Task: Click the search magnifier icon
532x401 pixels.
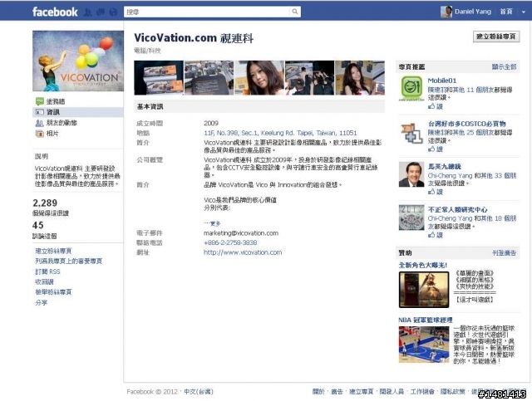Action: pyautogui.click(x=295, y=12)
